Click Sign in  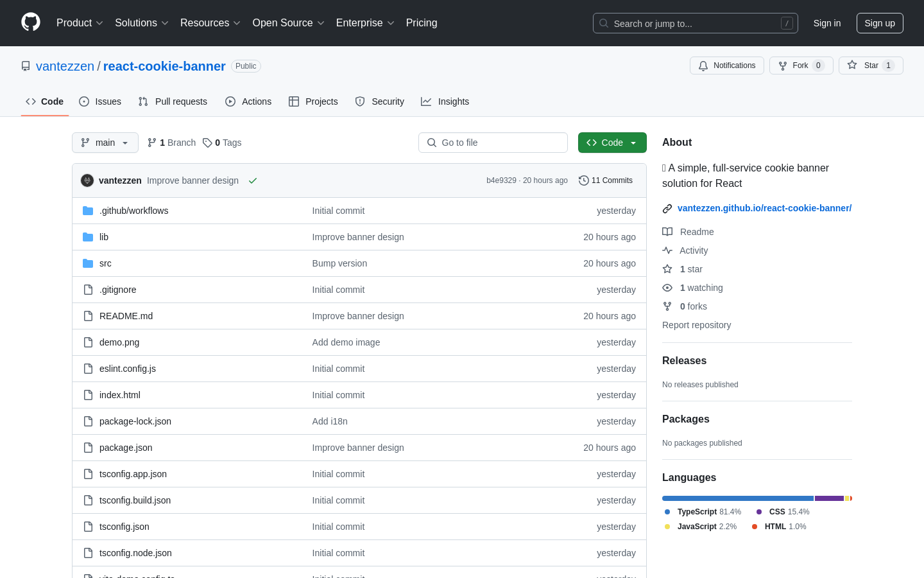point(827,23)
